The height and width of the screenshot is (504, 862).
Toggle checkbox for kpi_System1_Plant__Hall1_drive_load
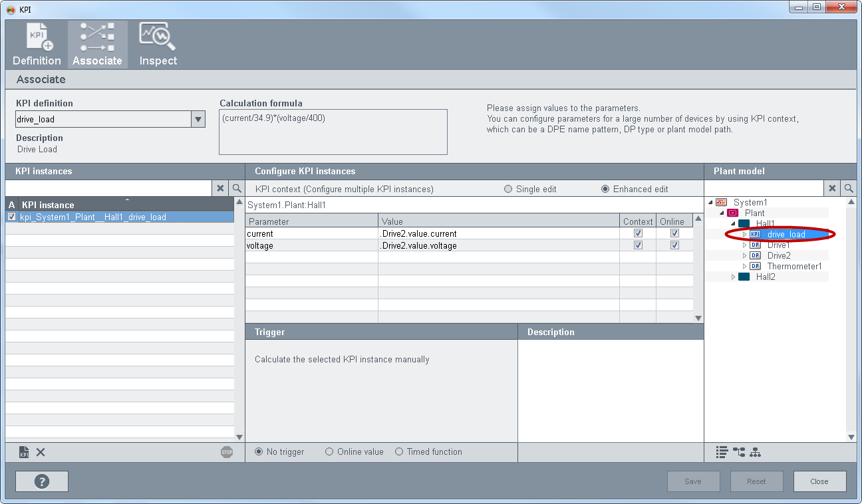[11, 217]
